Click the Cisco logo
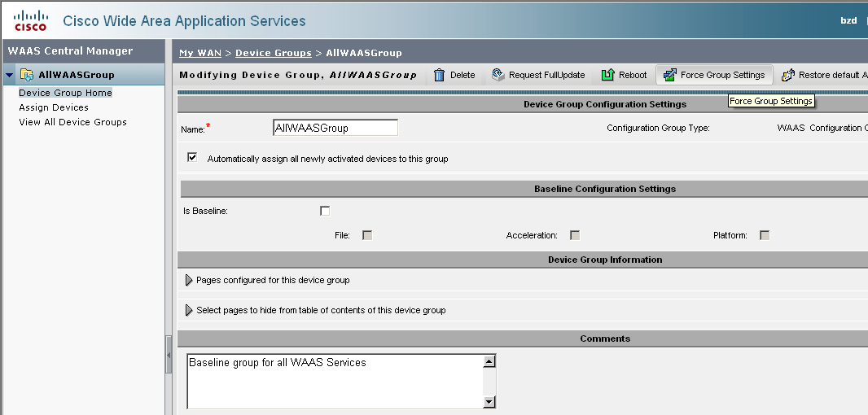Viewport: 868px width, 415px height. tap(30, 20)
